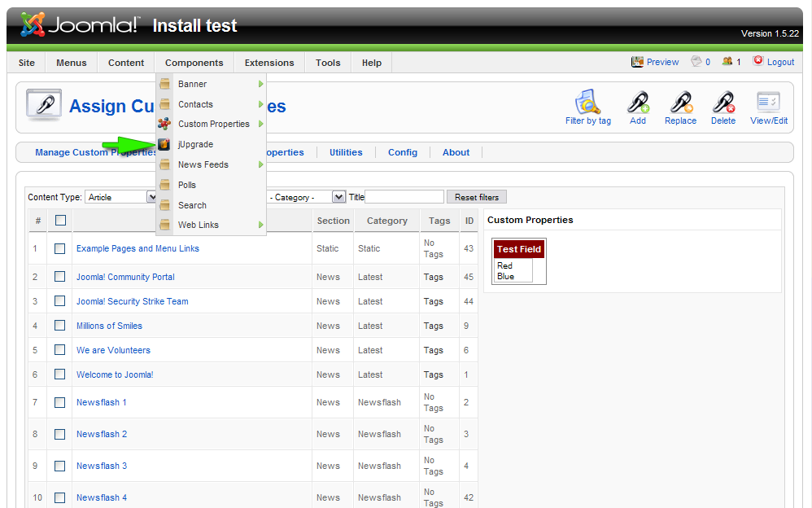Click the Contacts folder icon in menu
This screenshot has height=508, width=812.
164,104
